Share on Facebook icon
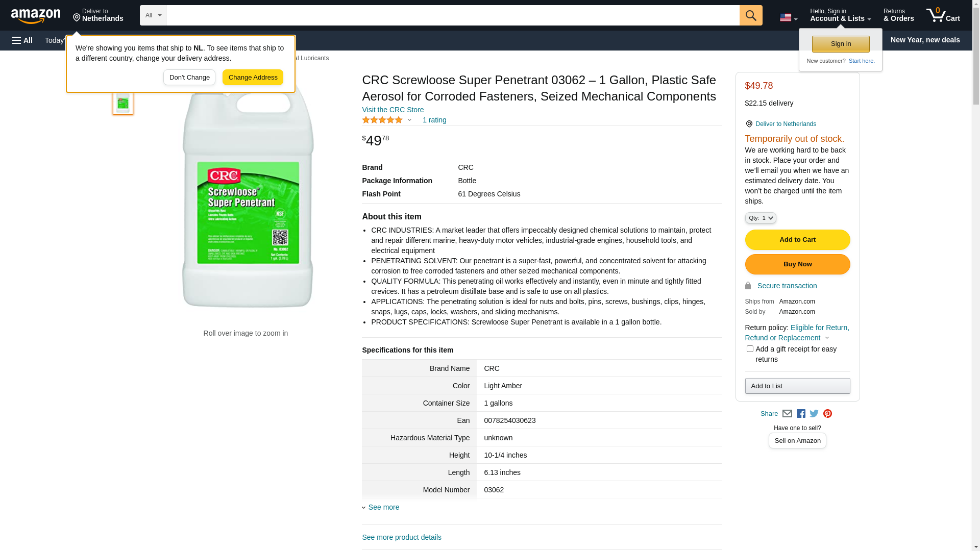Image resolution: width=980 pixels, height=551 pixels. coord(801,414)
